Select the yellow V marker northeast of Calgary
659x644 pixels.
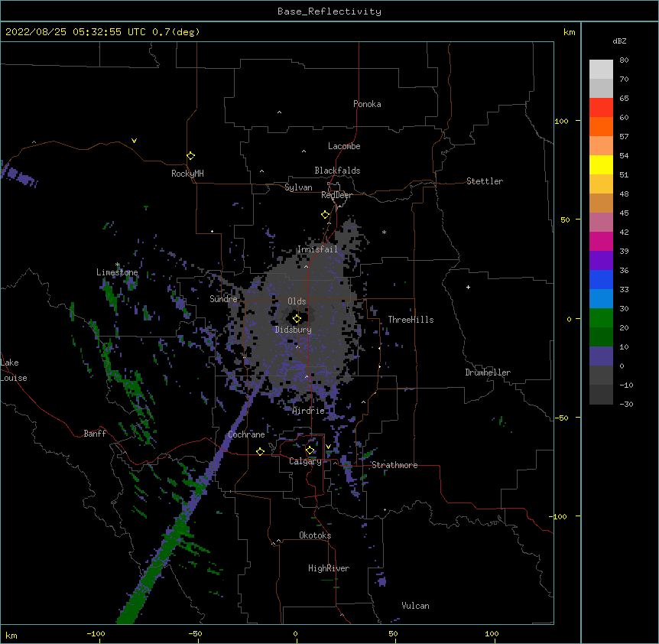(x=328, y=447)
